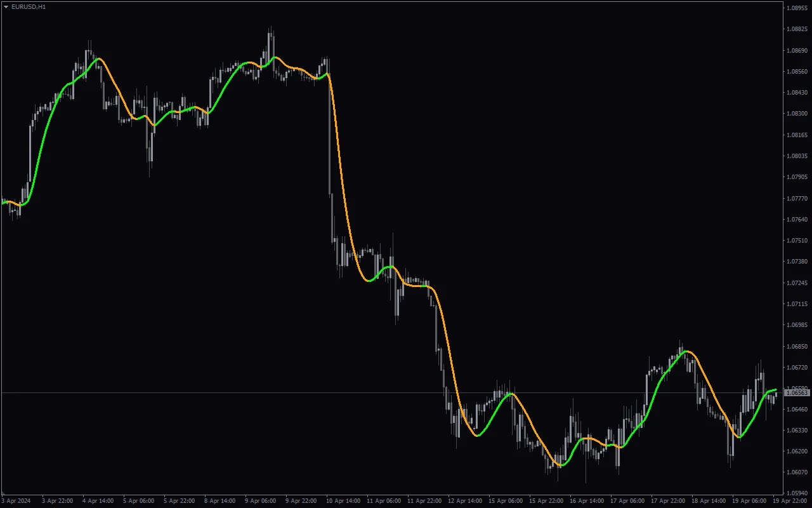Open the dropdown arrow beside EURUSD,H1
Viewport: 812px width, 508px height.
click(6, 6)
